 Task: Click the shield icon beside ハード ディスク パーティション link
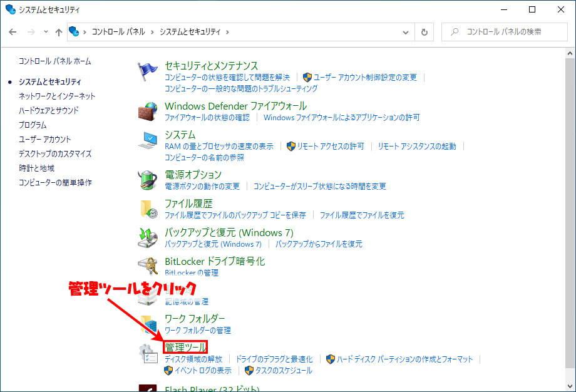pos(331,359)
